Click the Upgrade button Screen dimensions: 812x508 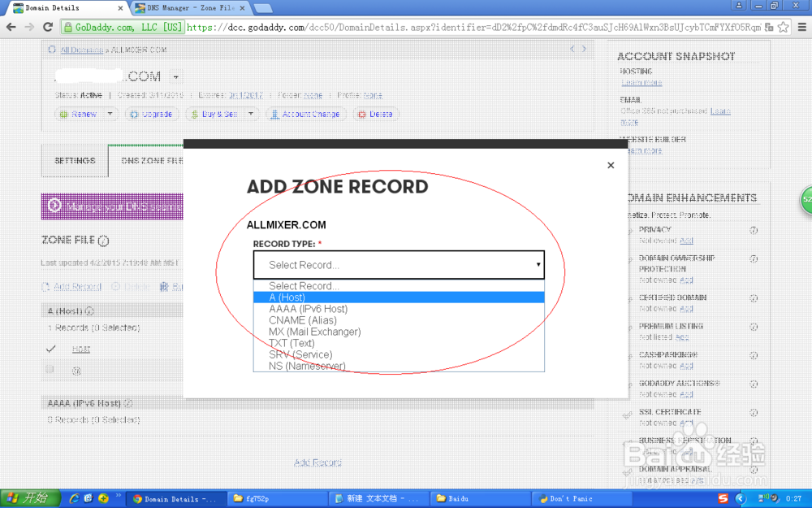tap(152, 114)
